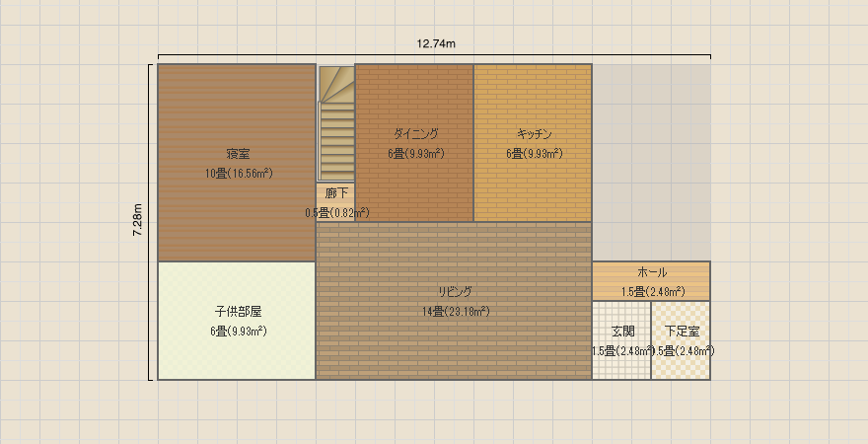Click the 0.5畳(0.82m²) hallway size text
868x444 pixels.
point(337,212)
